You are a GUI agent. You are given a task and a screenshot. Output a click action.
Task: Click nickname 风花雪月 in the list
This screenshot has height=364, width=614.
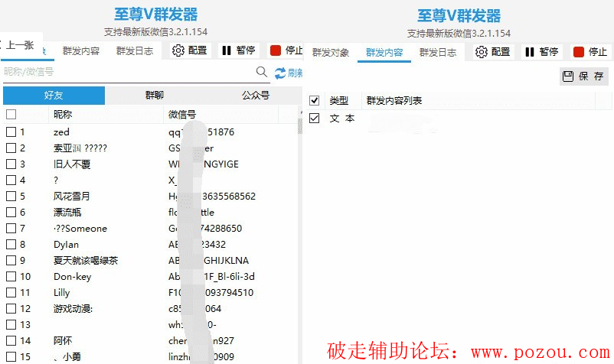click(x=72, y=197)
